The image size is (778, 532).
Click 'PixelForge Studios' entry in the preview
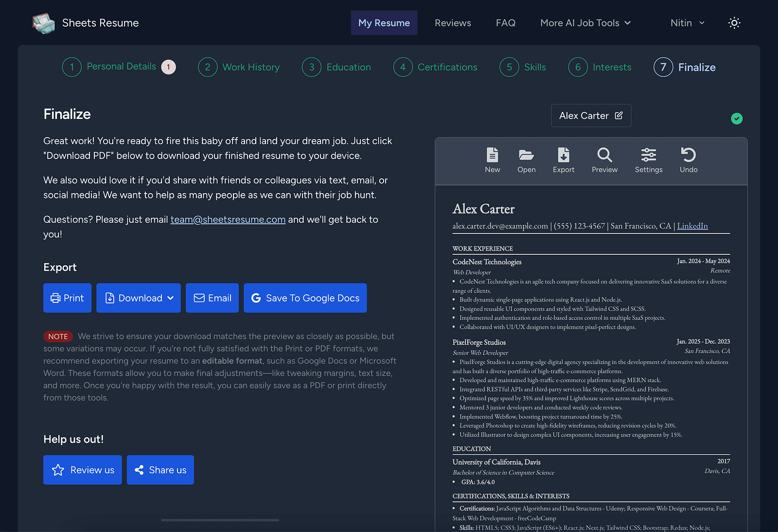click(479, 342)
